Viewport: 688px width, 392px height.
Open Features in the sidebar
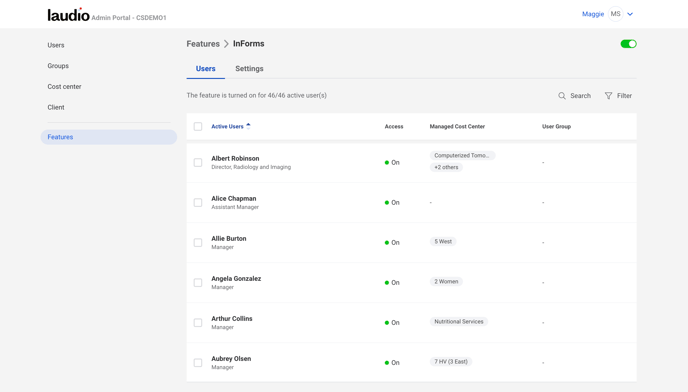[109, 137]
